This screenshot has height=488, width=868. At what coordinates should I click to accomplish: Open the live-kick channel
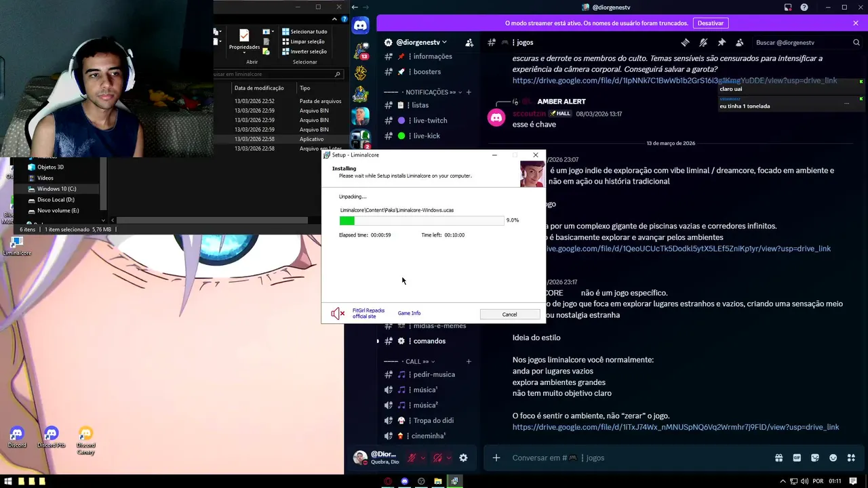427,136
